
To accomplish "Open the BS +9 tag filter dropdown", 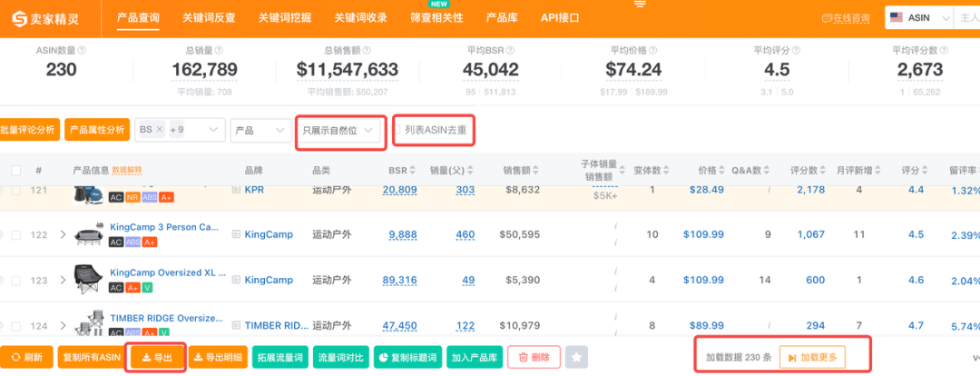I will (x=180, y=130).
